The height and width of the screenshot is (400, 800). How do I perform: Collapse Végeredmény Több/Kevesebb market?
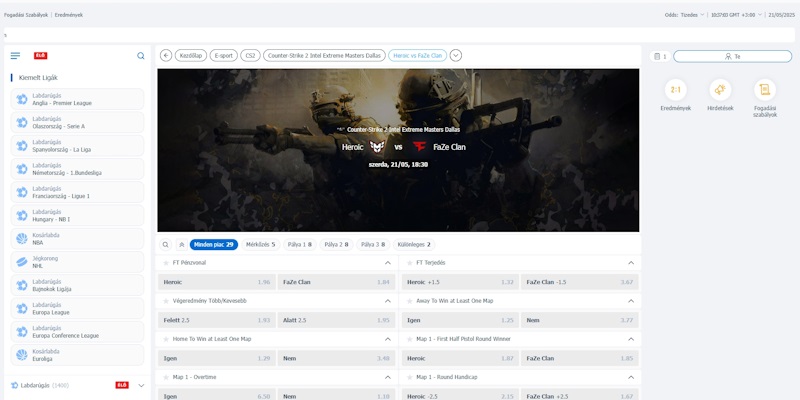point(388,301)
